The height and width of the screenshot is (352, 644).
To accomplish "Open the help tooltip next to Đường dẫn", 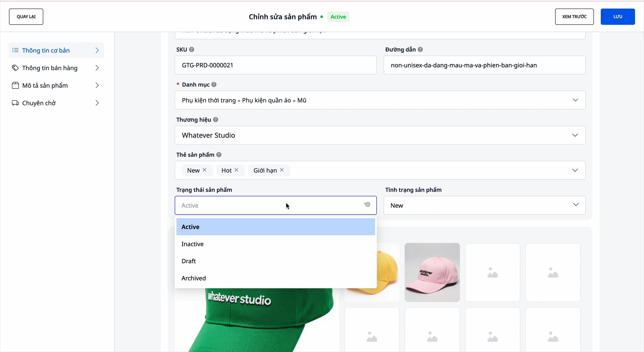I will [x=420, y=49].
